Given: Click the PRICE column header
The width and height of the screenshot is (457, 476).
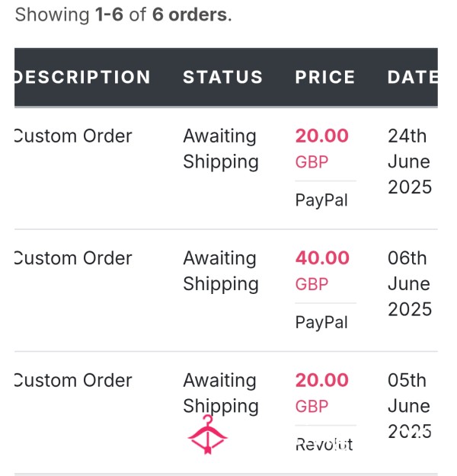Looking at the screenshot, I should click(325, 77).
